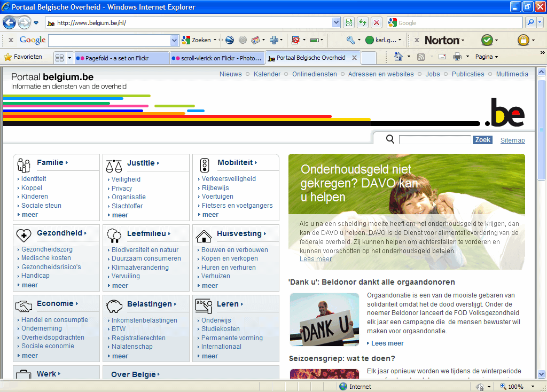Open the Studiekosten link under Leren
Viewport: 547px width, 392px height.
point(221,329)
